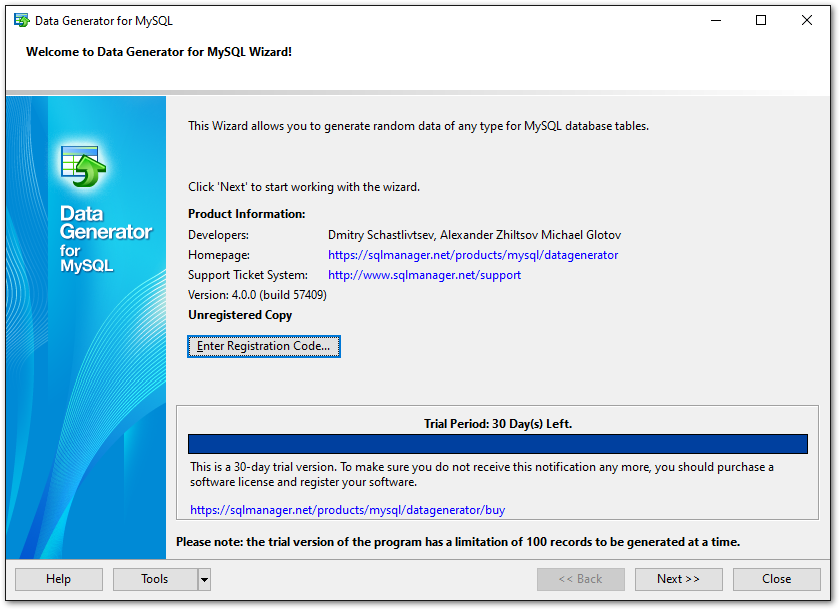Click the 100 records limitation note
Image resolution: width=840 pixels, height=610 pixels.
click(x=458, y=542)
